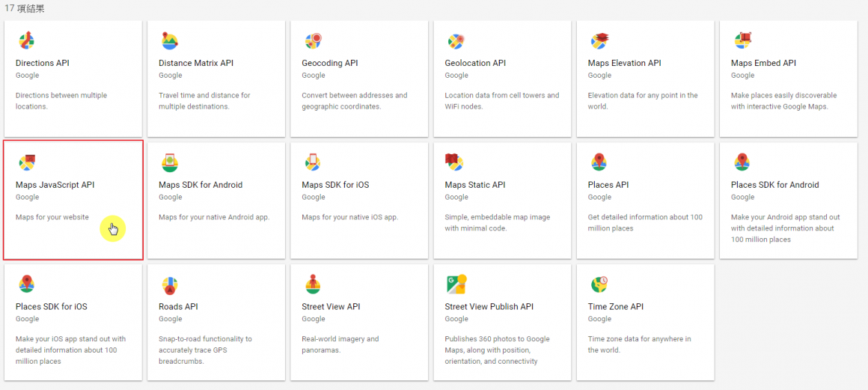The height and width of the screenshot is (390, 868).
Task: Click the Maps Elevation API icon
Action: click(599, 40)
